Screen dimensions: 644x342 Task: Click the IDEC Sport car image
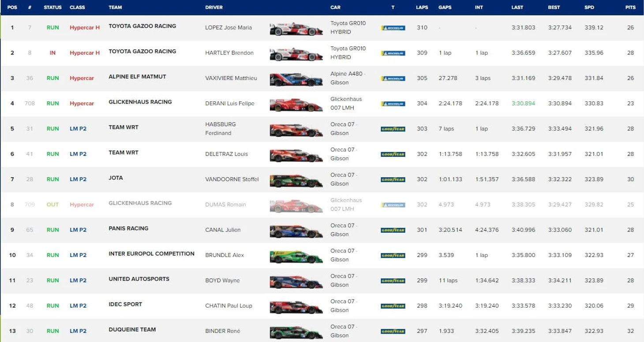click(x=296, y=307)
